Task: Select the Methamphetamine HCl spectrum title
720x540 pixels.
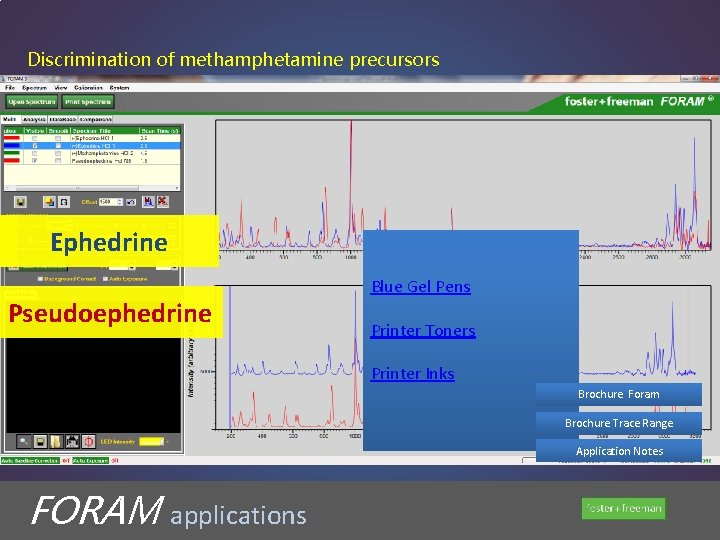Action: click(x=104, y=153)
